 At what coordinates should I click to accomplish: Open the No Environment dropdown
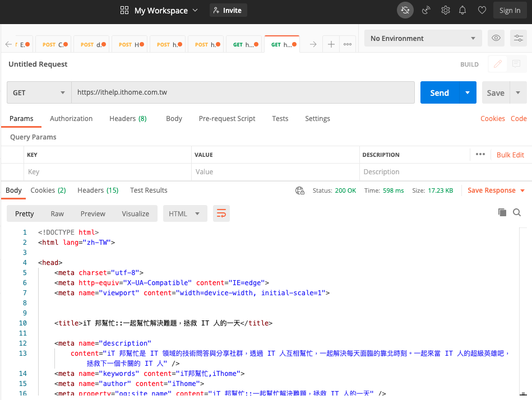tap(423, 38)
